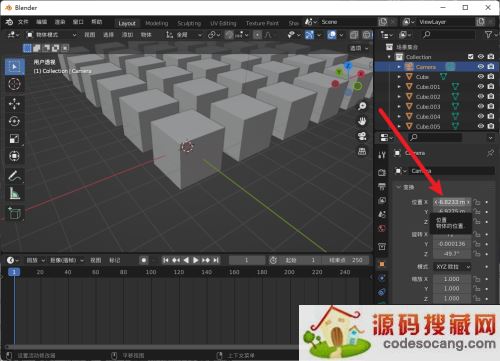The image size is (500, 361).
Task: Toggle camera view icon in viewport
Action: 362,136
